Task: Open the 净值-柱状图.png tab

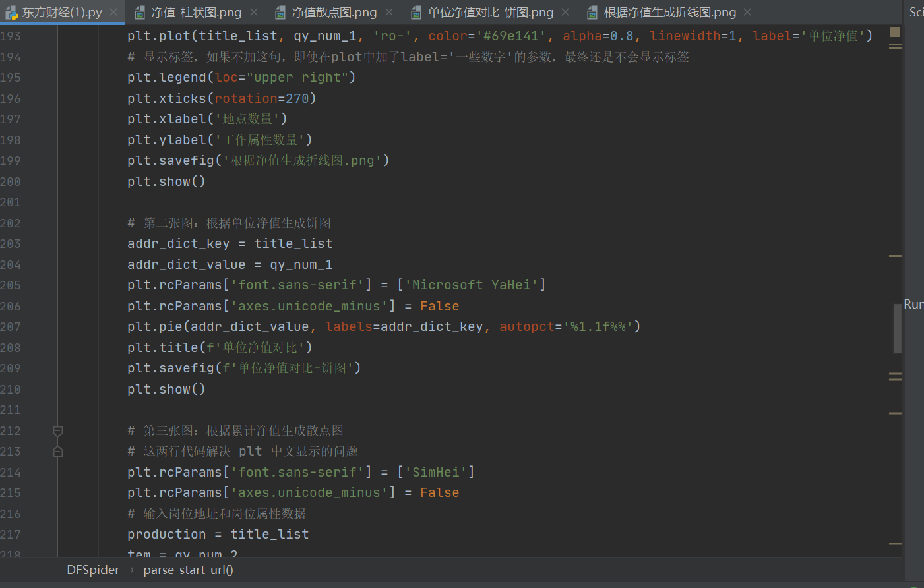Action: point(196,12)
